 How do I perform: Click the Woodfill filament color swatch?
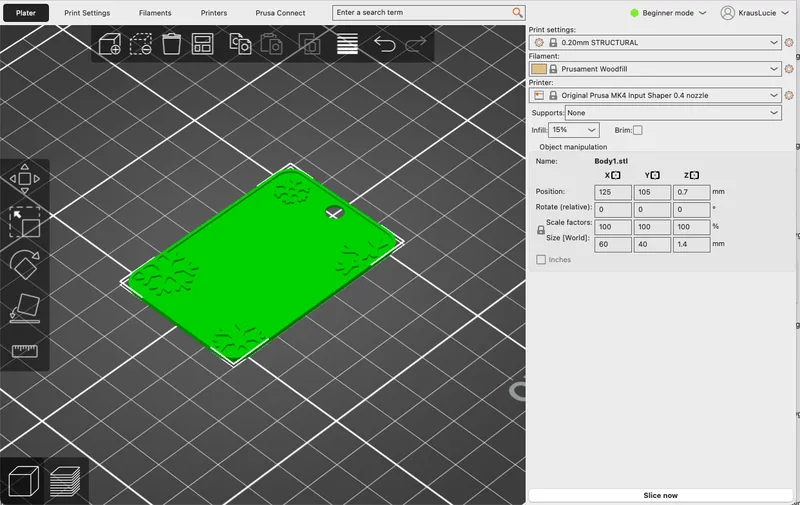click(x=538, y=69)
